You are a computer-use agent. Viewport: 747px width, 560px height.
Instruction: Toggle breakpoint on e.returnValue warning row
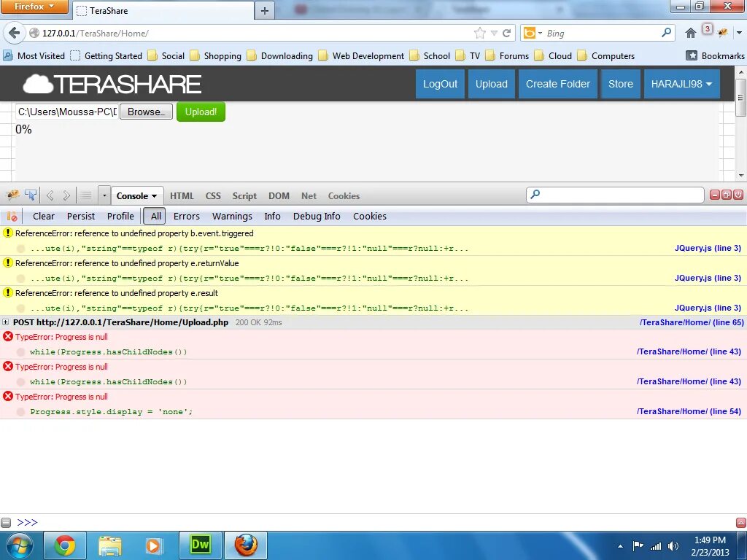(20, 279)
